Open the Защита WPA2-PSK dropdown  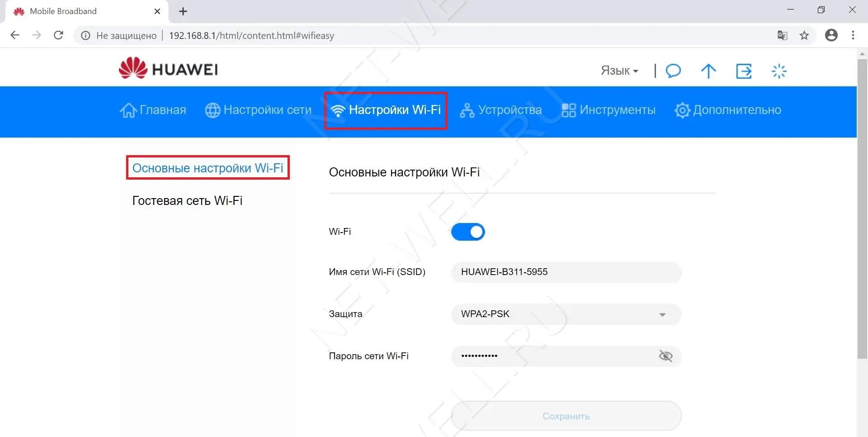click(566, 314)
